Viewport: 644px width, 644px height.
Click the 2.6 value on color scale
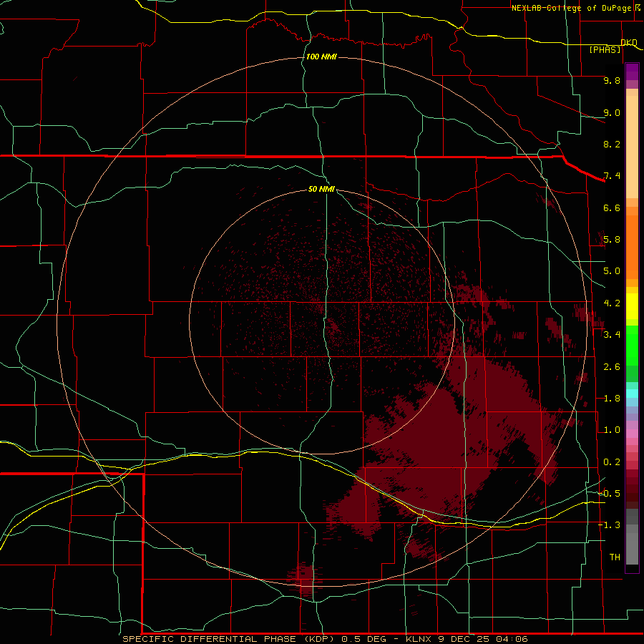pos(612,367)
